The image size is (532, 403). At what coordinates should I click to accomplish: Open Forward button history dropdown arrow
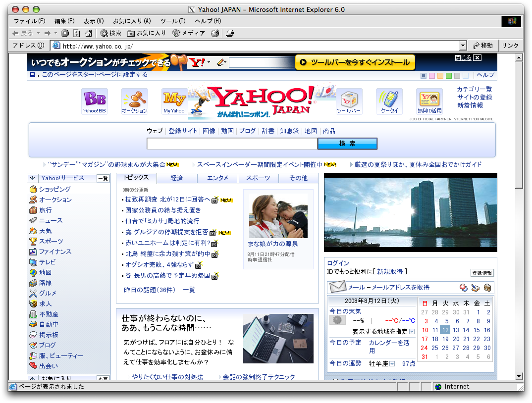coord(55,33)
